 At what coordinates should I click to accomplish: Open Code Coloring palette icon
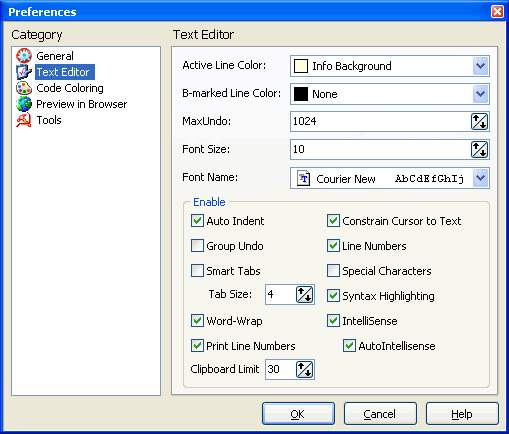click(24, 88)
